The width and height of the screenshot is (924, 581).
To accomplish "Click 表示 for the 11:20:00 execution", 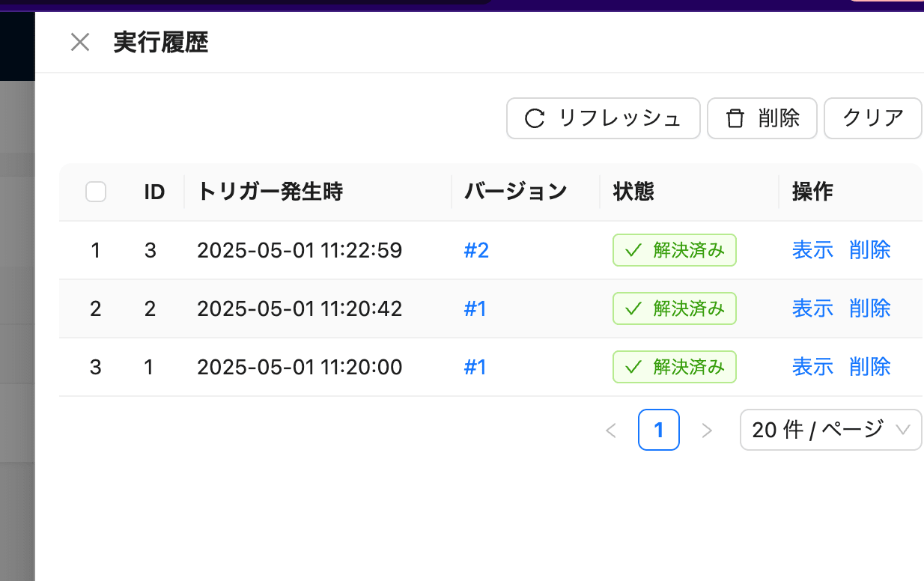I will tap(813, 367).
